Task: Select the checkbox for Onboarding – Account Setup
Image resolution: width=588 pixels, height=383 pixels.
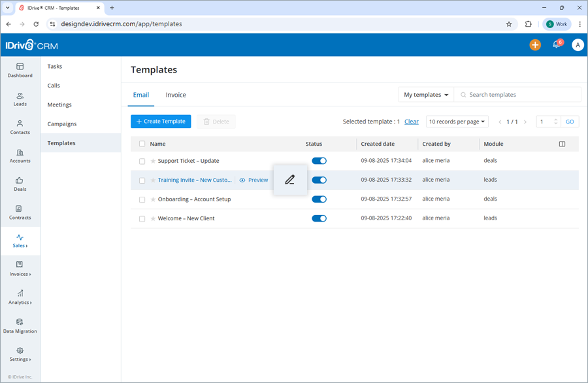Action: pyautogui.click(x=142, y=199)
